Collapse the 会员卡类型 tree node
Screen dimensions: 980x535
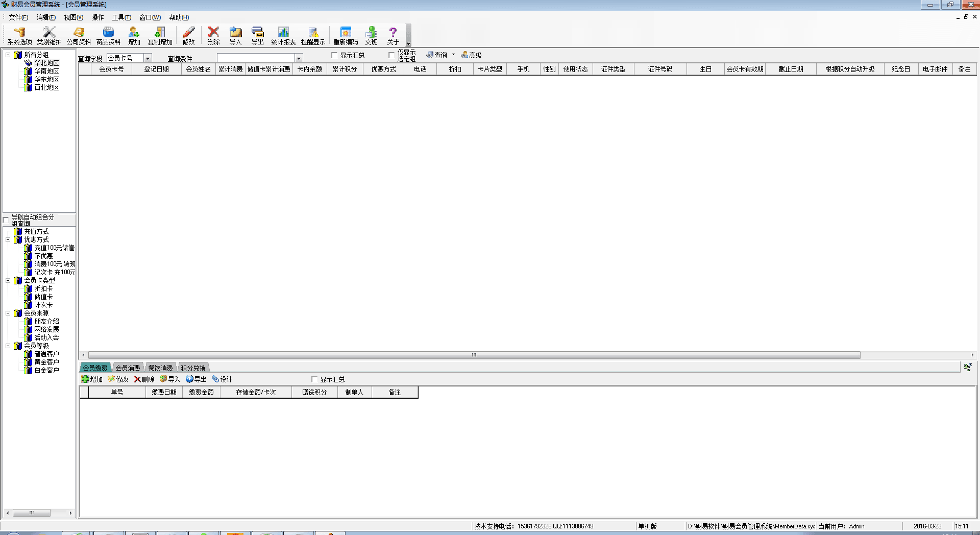click(x=8, y=280)
